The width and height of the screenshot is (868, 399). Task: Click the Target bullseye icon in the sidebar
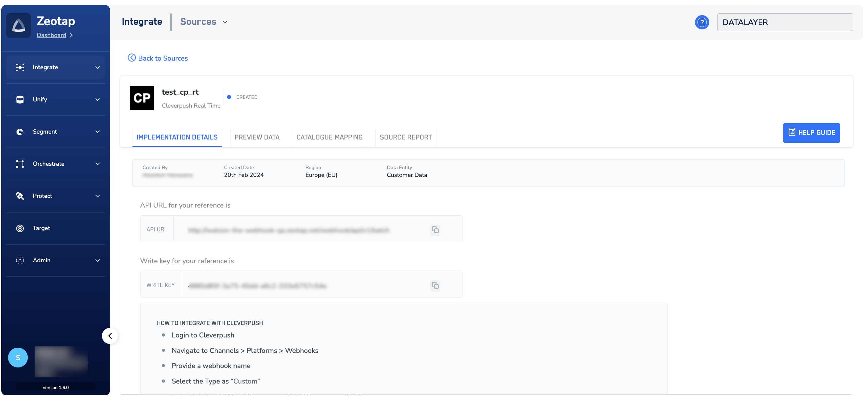(20, 228)
